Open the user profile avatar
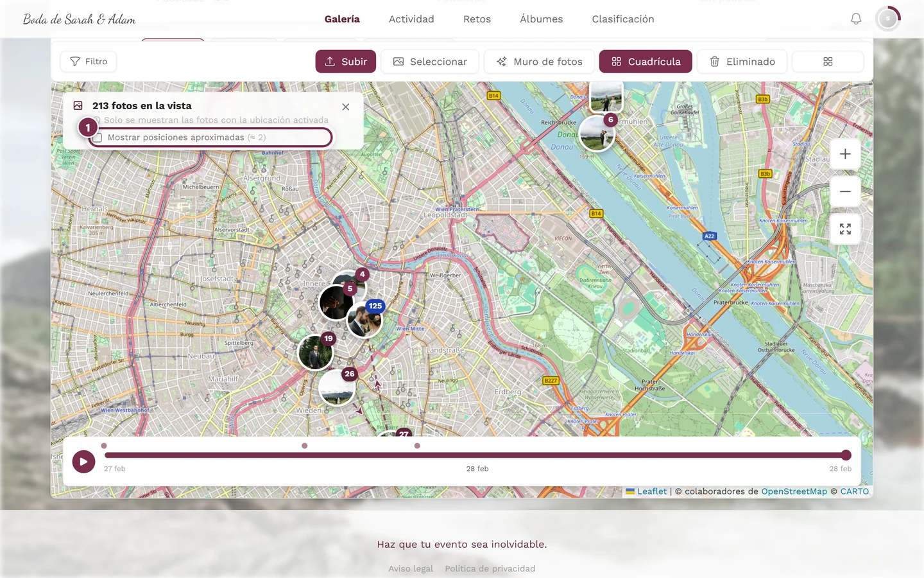This screenshot has height=578, width=924. [x=888, y=19]
